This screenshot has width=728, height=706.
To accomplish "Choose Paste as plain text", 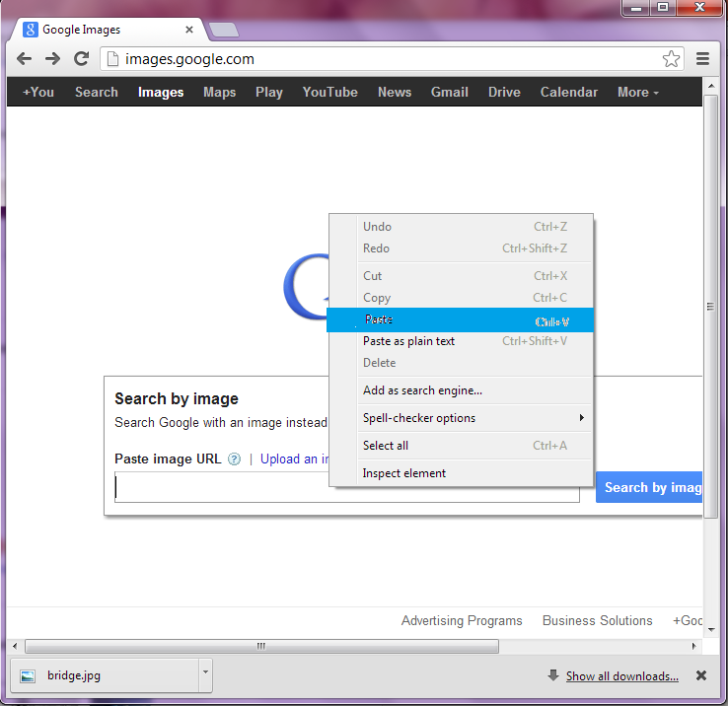I will [x=460, y=341].
